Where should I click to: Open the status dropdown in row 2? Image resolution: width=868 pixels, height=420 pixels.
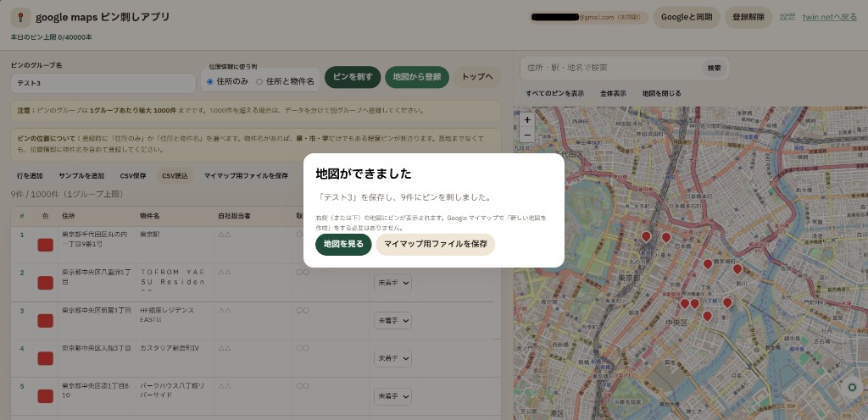[392, 282]
